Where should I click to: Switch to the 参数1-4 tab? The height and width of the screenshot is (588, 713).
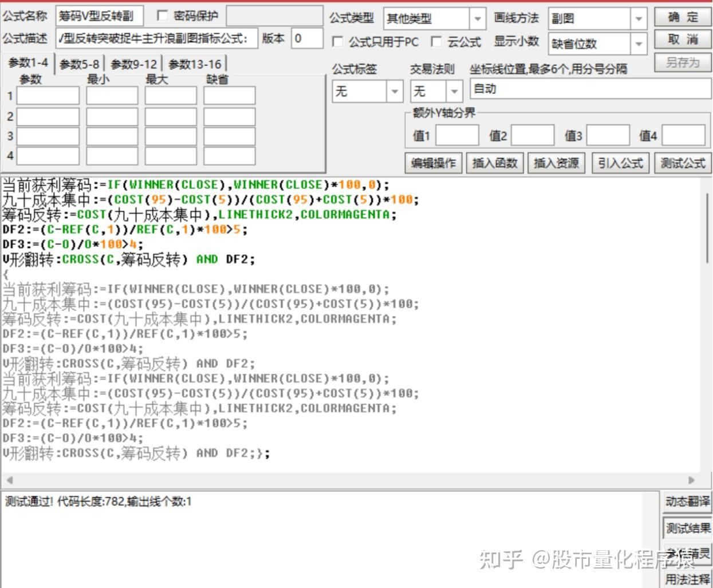(x=28, y=63)
